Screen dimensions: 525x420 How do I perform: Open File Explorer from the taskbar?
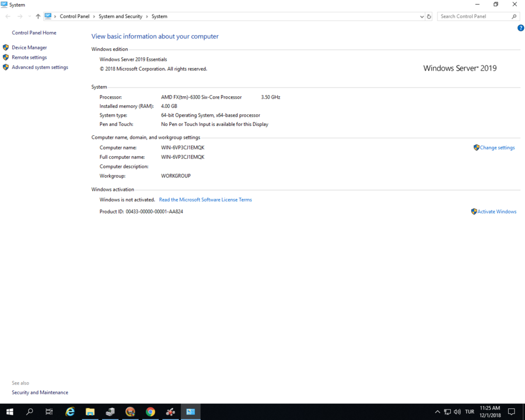90,412
